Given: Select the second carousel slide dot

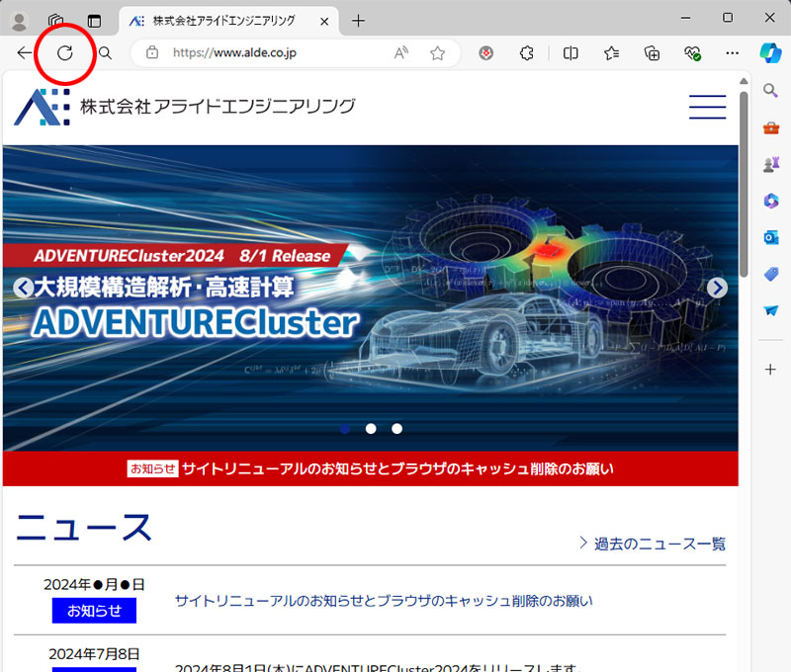Looking at the screenshot, I should [371, 428].
